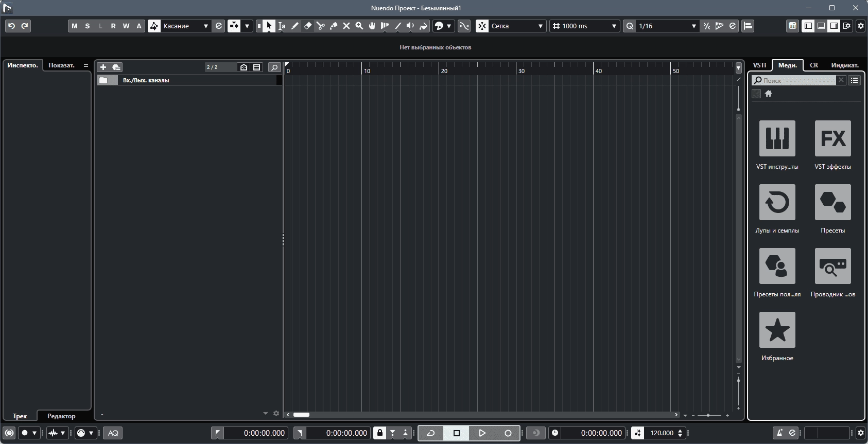The width and height of the screenshot is (868, 444).
Task: Open record mode dropdown in transport bar
Action: pyautogui.click(x=34, y=433)
